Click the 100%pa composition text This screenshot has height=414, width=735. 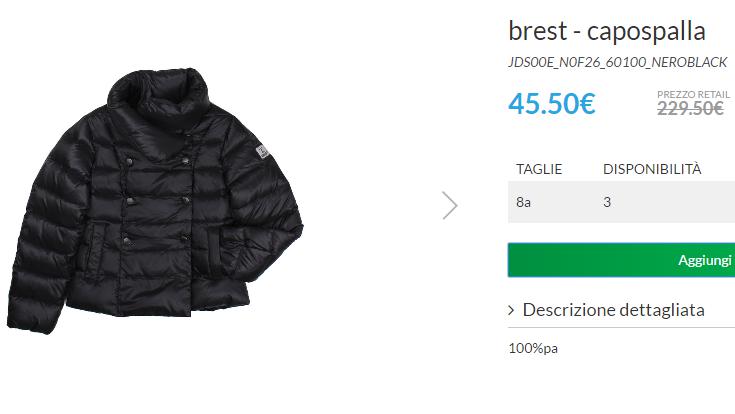click(x=533, y=348)
